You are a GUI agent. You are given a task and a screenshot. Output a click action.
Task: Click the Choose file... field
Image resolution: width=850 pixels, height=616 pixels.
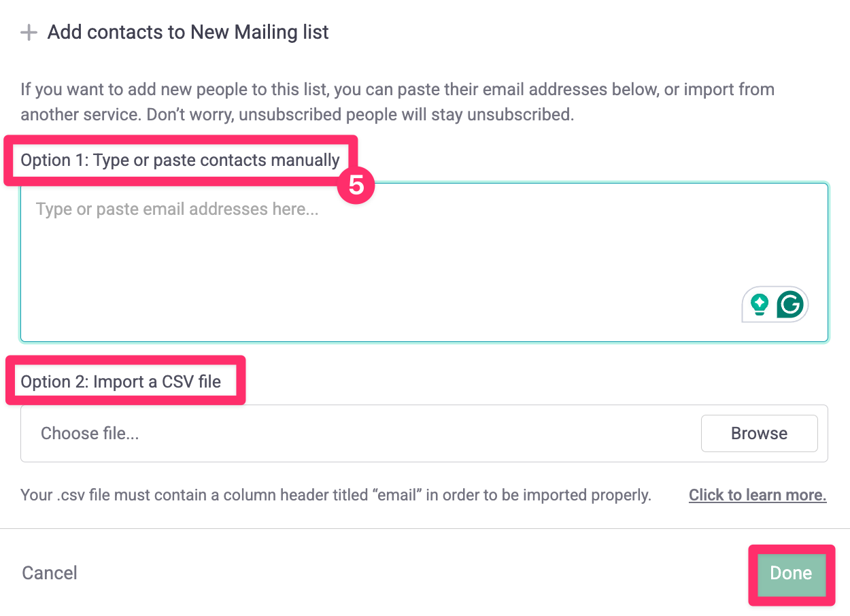tap(424, 434)
